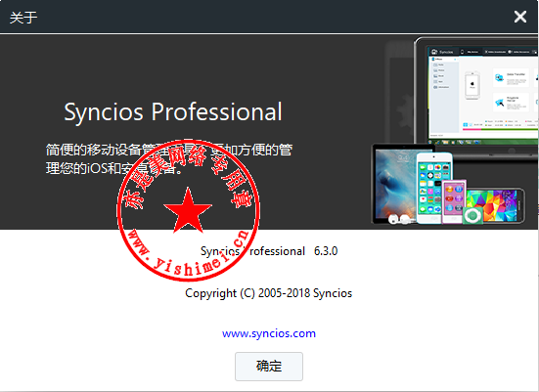Click the laptop and devices promo image
The width and height of the screenshot is (539, 392).
coord(455,131)
